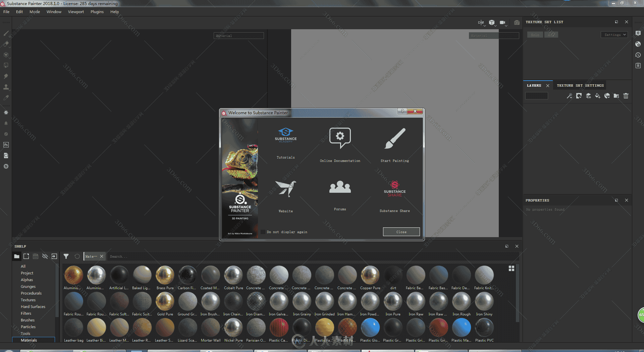
Task: Toggle the shelf hidden eye icon
Action: click(45, 256)
